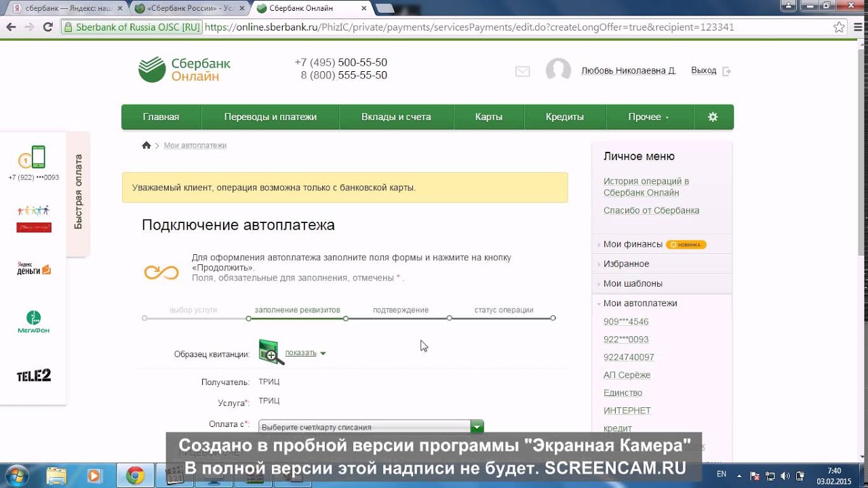Click the user avatar icon

click(559, 70)
